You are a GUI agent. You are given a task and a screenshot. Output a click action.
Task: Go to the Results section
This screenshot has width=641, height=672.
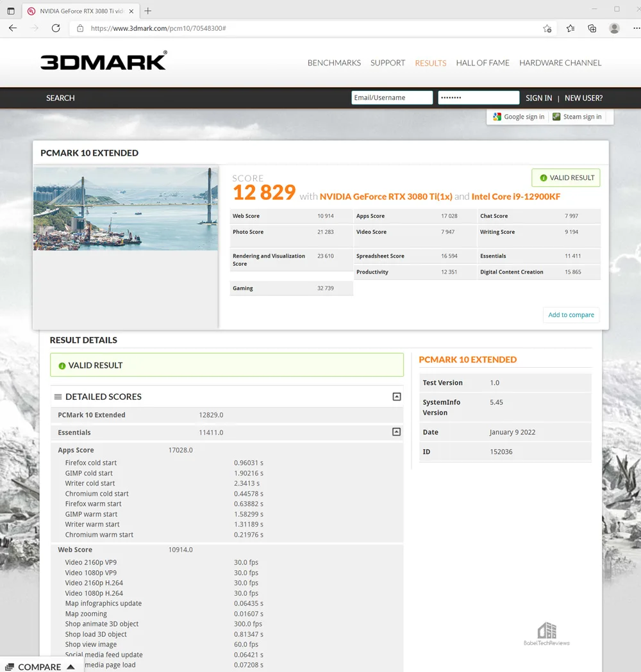click(431, 63)
